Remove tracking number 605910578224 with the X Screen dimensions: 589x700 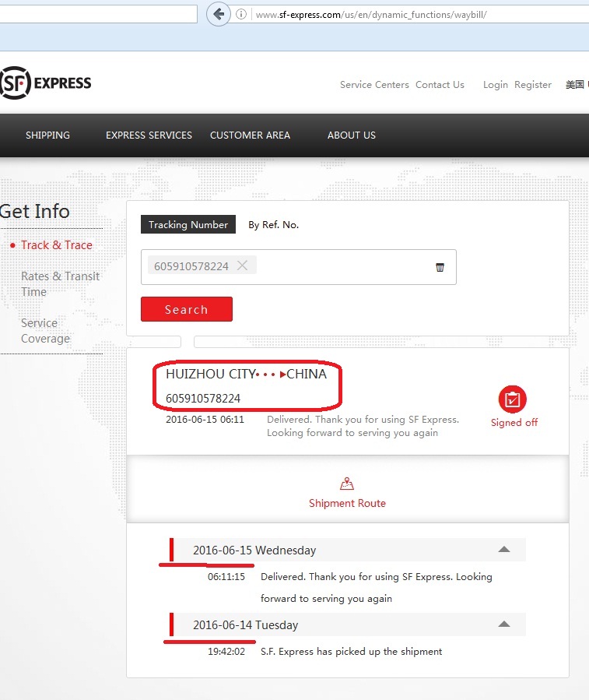[242, 266]
